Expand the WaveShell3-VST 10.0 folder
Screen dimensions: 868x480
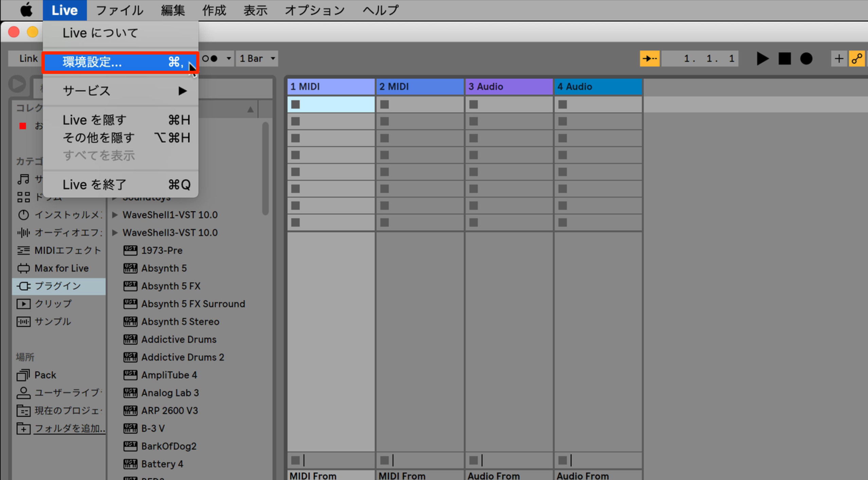115,233
